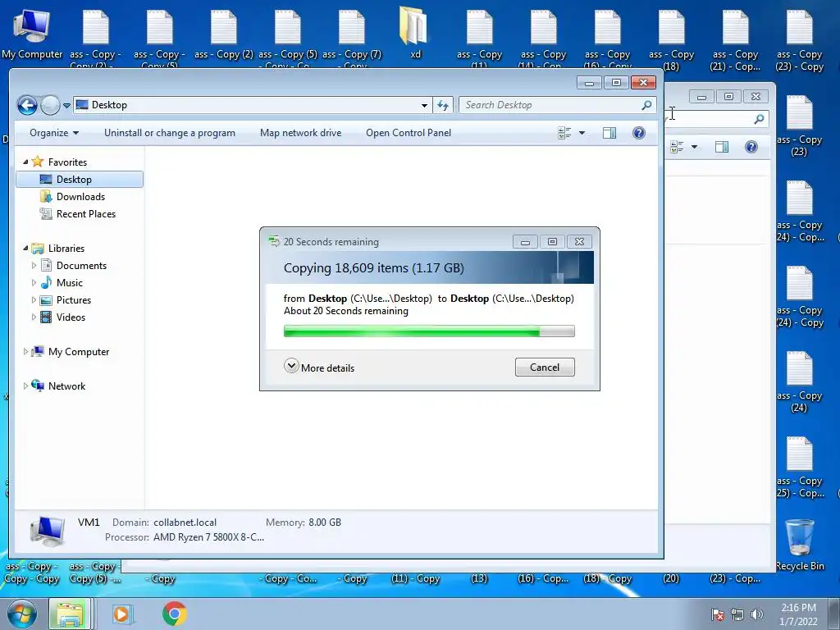This screenshot has width=840, height=630.
Task: Click the Refresh button beside address bar
Action: (x=443, y=105)
